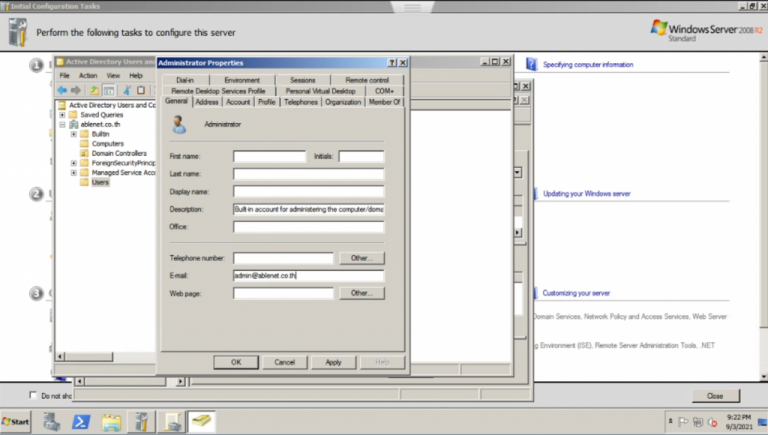Switch to the Profile tab
This screenshot has height=435, width=768.
(267, 102)
